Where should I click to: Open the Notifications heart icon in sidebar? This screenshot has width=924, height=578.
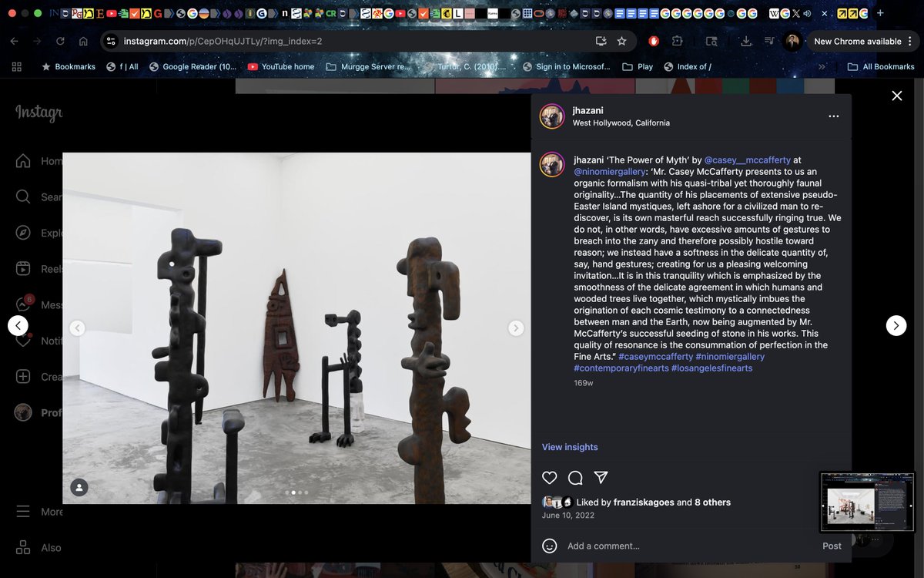[23, 341]
